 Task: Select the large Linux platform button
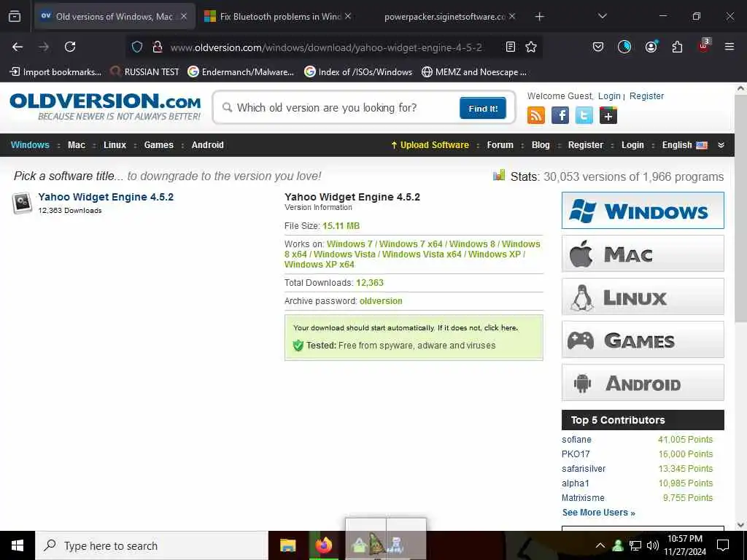click(643, 297)
